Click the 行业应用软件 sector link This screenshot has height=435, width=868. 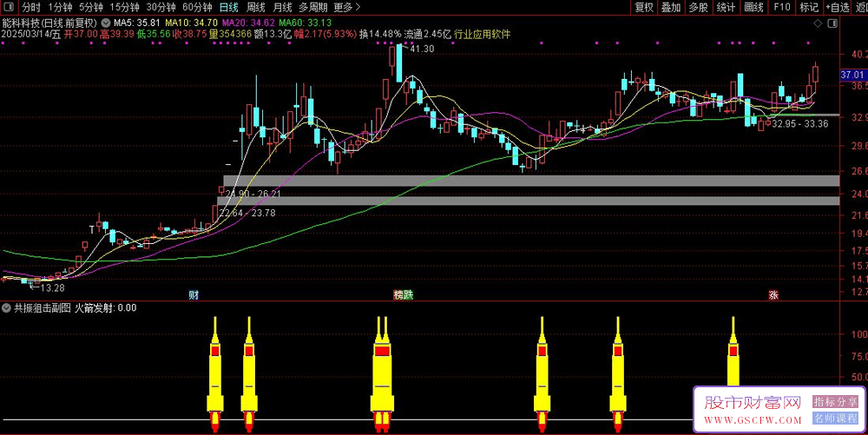point(482,35)
